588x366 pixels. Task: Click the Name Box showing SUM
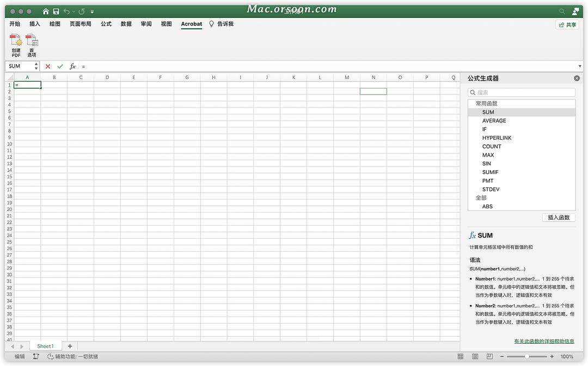click(20, 66)
